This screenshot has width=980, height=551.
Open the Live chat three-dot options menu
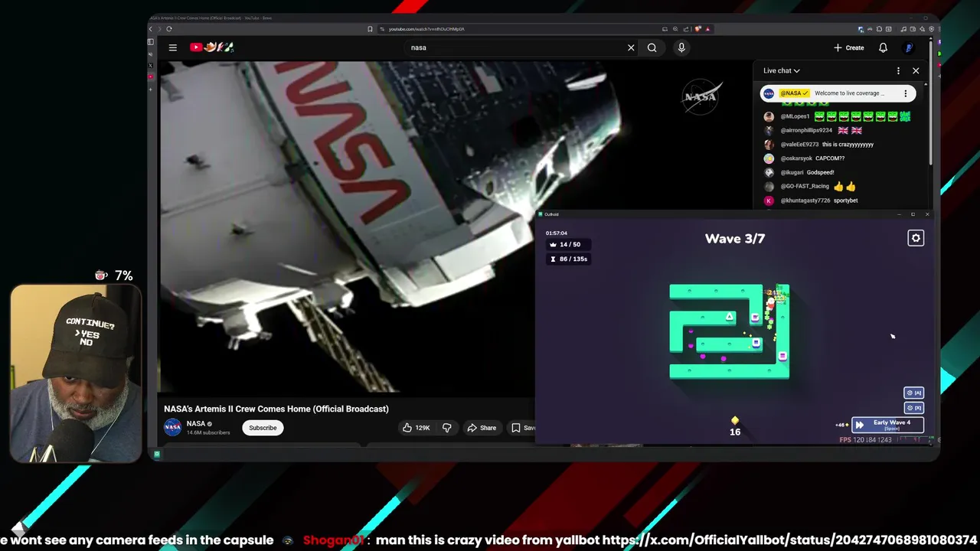898,70
